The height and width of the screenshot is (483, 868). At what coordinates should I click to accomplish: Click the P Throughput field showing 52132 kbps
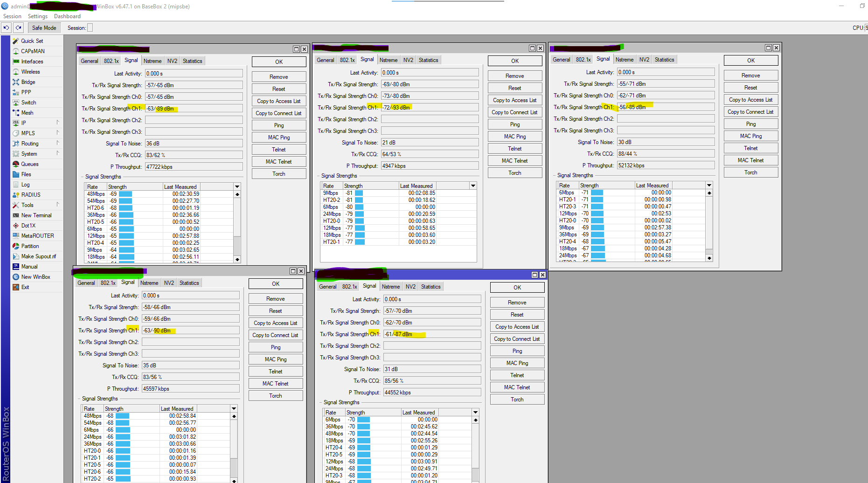coord(666,166)
